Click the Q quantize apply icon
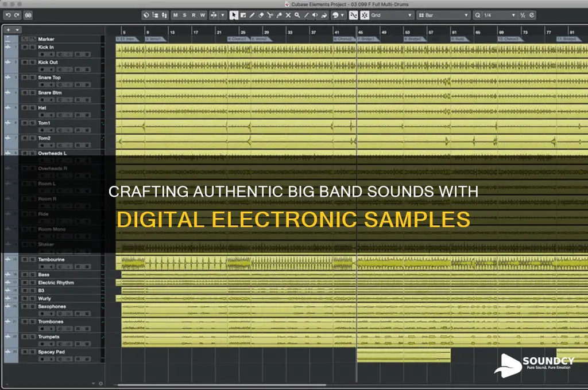 click(x=477, y=15)
